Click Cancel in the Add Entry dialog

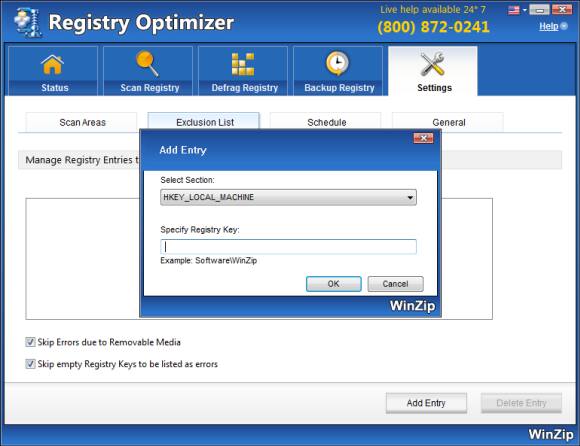coord(395,284)
